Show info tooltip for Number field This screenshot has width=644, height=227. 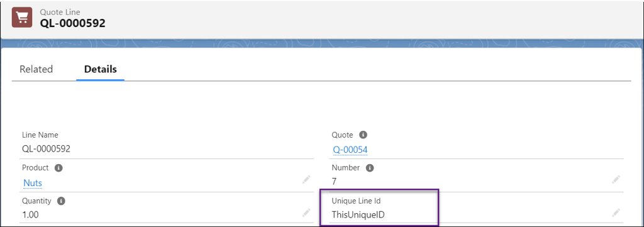click(370, 168)
